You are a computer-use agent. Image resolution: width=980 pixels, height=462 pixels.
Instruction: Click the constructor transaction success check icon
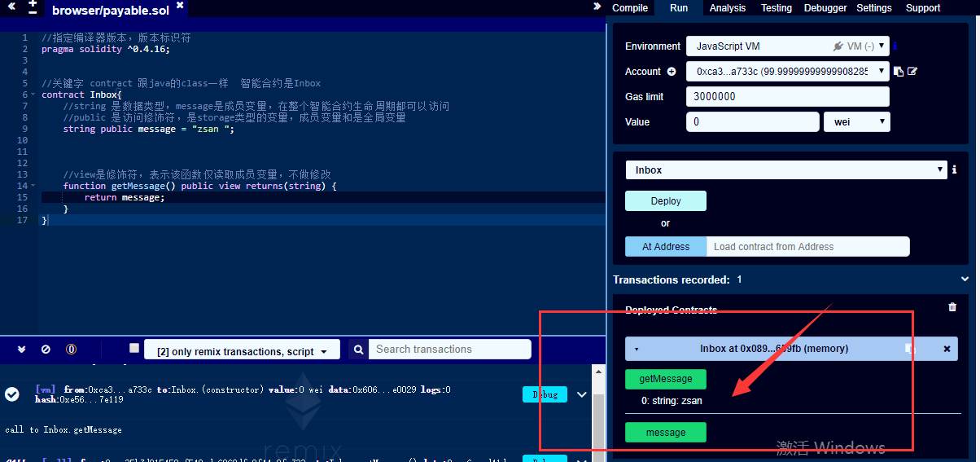(12, 394)
